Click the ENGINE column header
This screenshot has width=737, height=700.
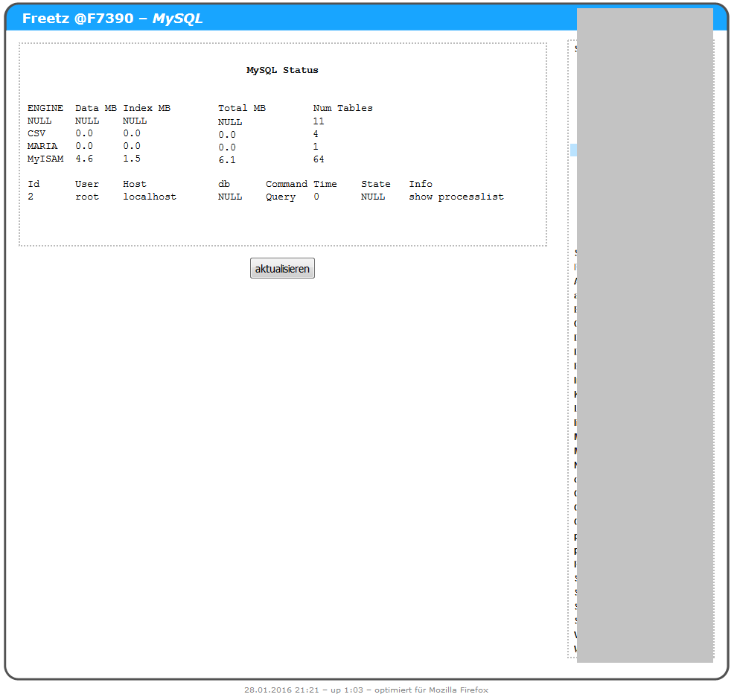click(x=45, y=108)
